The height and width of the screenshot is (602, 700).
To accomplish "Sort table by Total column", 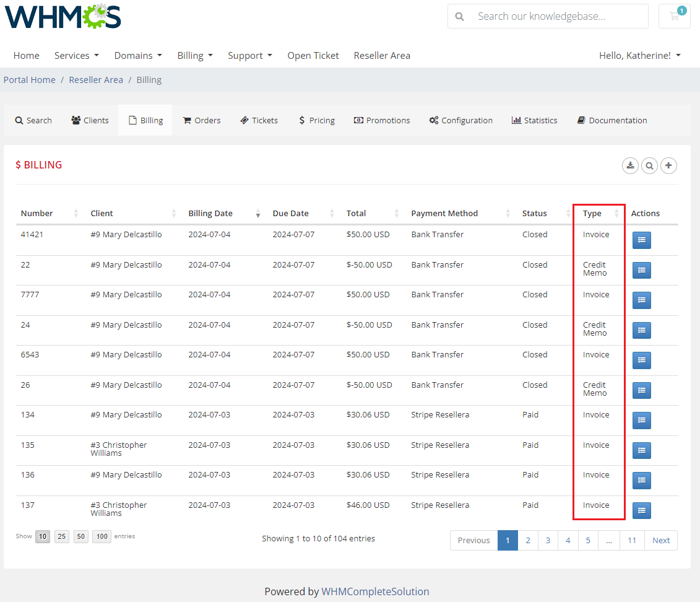I will point(373,214).
